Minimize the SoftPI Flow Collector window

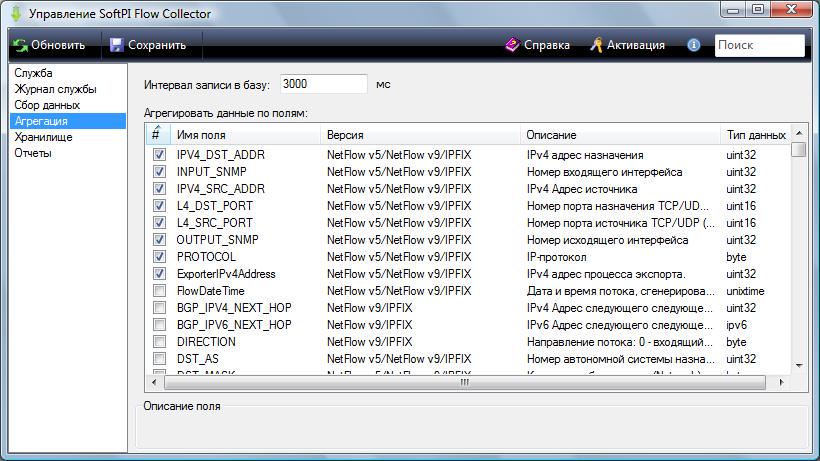coord(733,10)
